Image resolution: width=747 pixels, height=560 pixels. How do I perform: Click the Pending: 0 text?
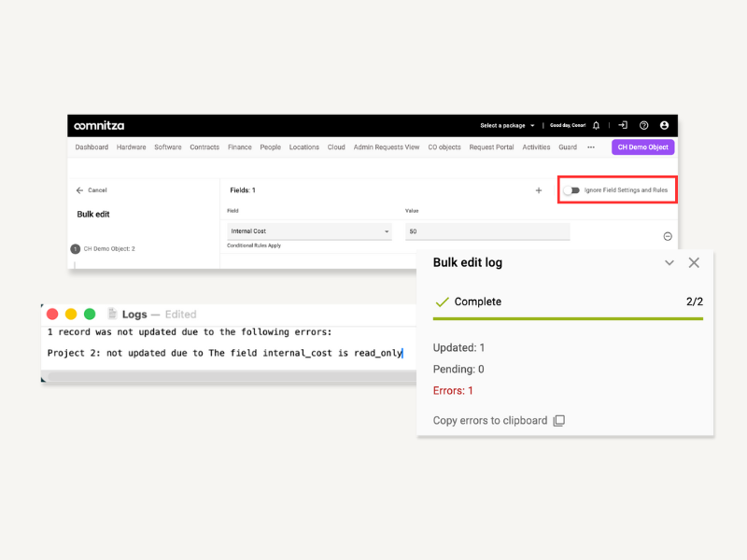coord(458,369)
